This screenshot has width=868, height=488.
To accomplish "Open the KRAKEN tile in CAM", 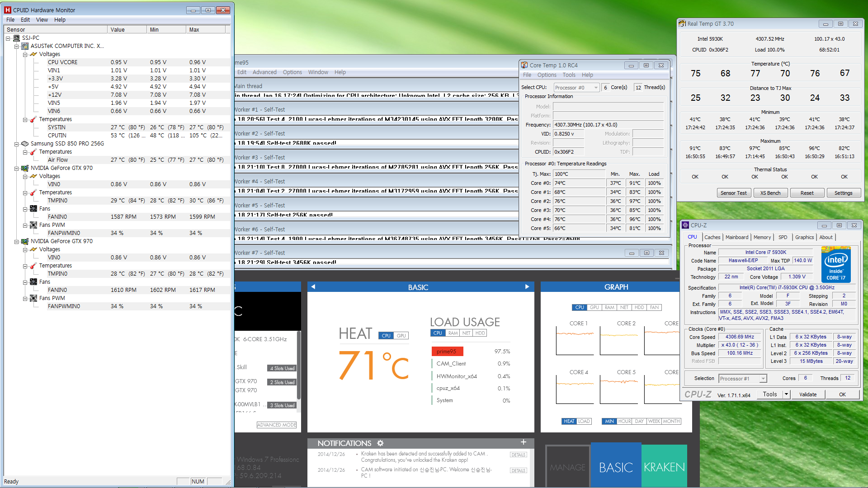I will (664, 466).
